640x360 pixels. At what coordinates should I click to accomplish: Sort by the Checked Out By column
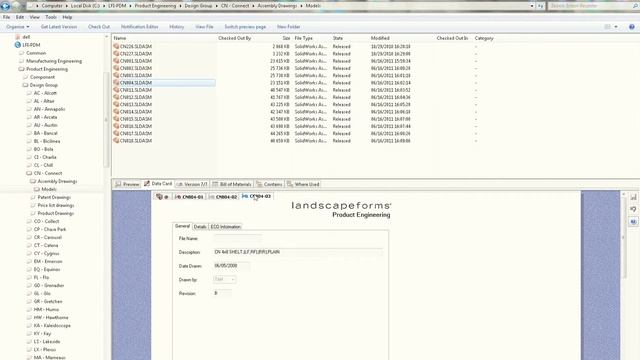(234, 38)
